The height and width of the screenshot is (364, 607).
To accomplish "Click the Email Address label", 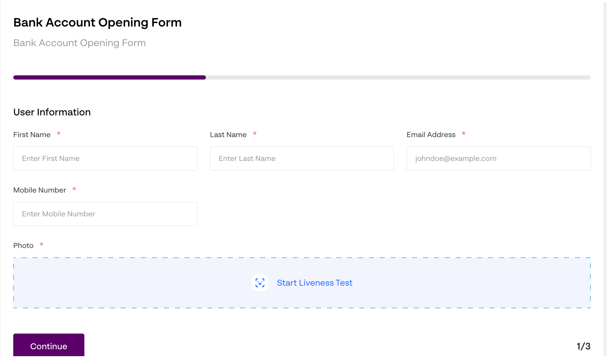I will tap(431, 135).
